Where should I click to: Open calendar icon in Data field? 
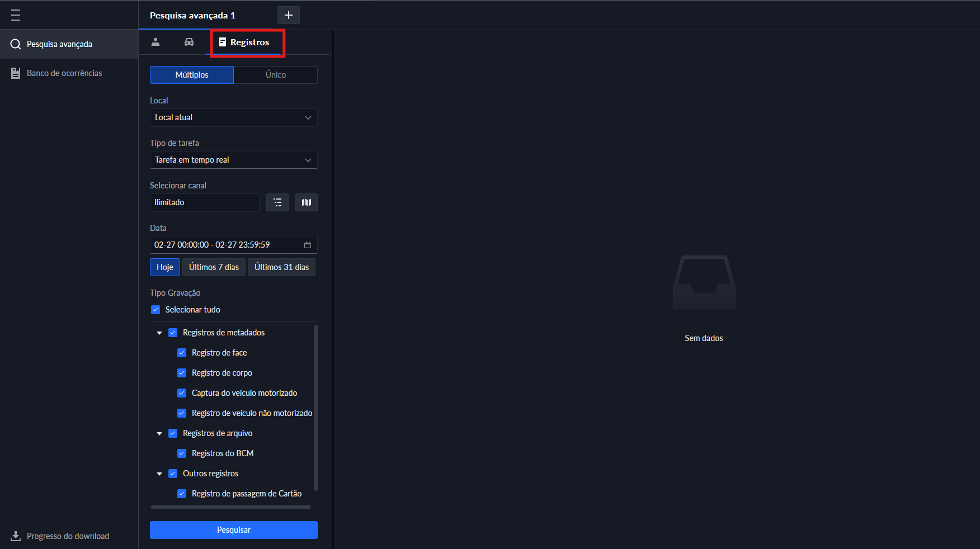(308, 245)
